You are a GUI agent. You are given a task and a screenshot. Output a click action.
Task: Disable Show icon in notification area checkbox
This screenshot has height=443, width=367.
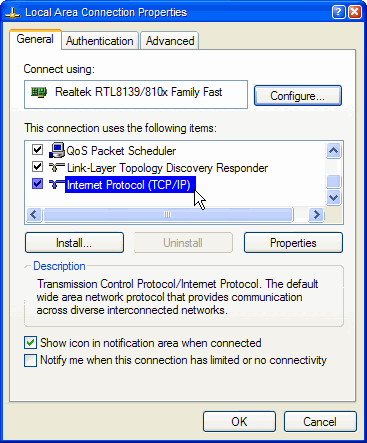point(30,343)
